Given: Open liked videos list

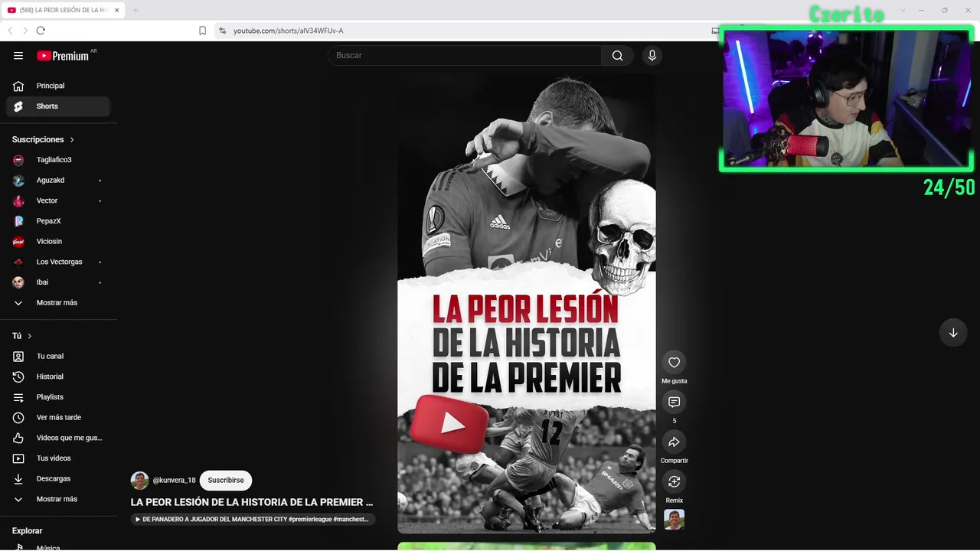Looking at the screenshot, I should click(58, 438).
